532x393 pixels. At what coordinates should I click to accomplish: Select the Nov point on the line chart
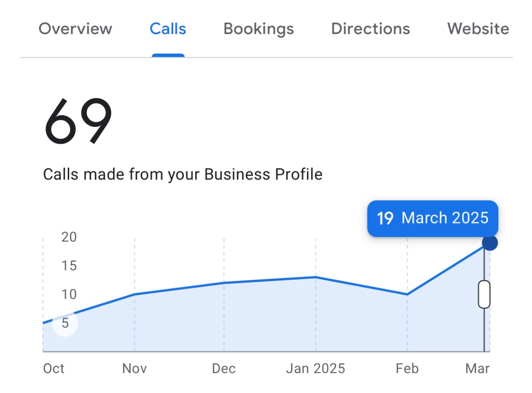134,294
